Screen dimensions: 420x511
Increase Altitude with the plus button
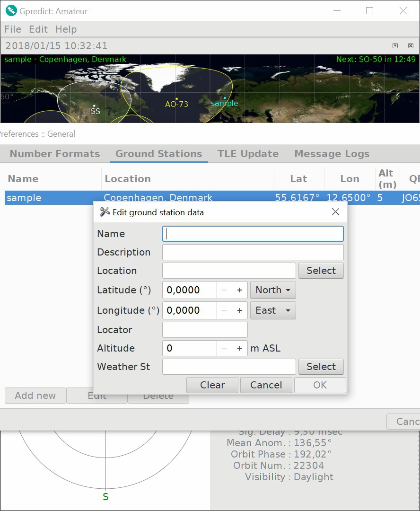240,348
